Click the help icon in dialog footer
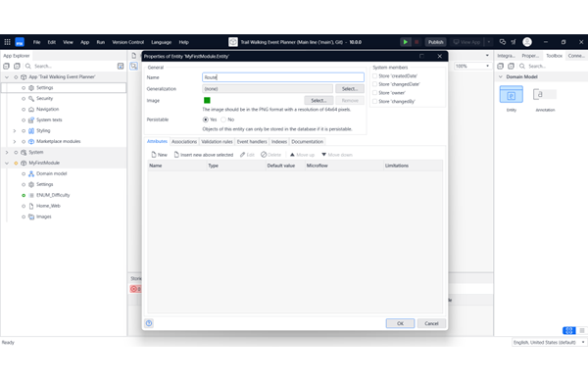Screen dimensions: 588x382 [149, 323]
